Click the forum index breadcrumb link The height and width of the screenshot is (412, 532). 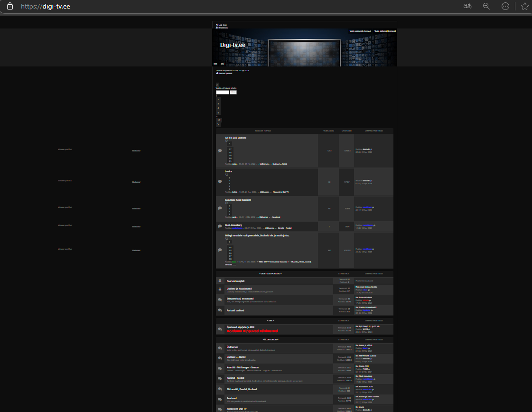point(224,73)
